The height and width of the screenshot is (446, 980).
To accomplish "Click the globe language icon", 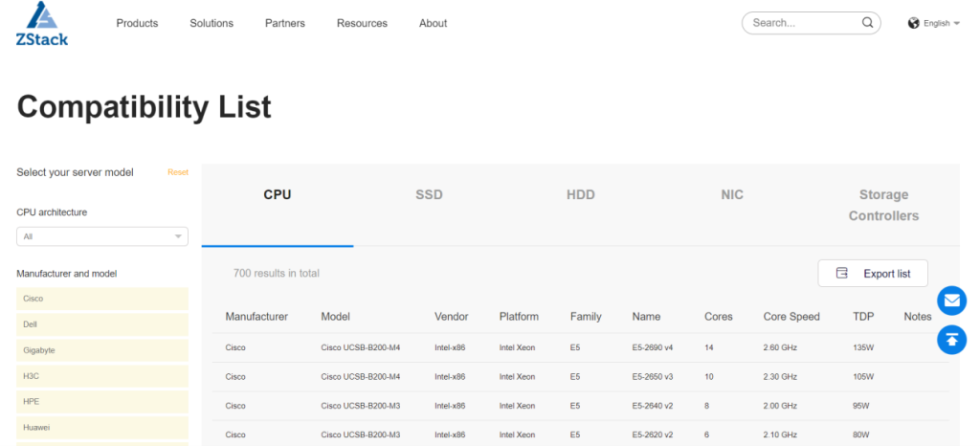I will coord(913,23).
